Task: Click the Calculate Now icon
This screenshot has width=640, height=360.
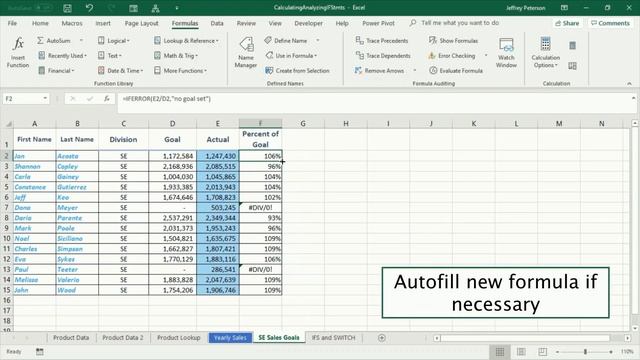Action: pos(573,45)
